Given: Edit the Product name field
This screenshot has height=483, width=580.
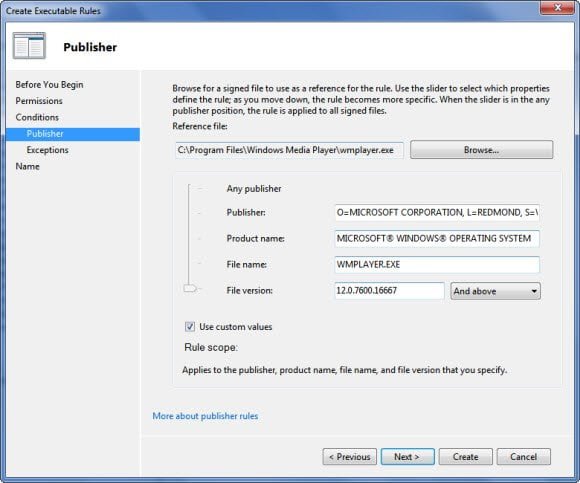Looking at the screenshot, I should tap(437, 239).
